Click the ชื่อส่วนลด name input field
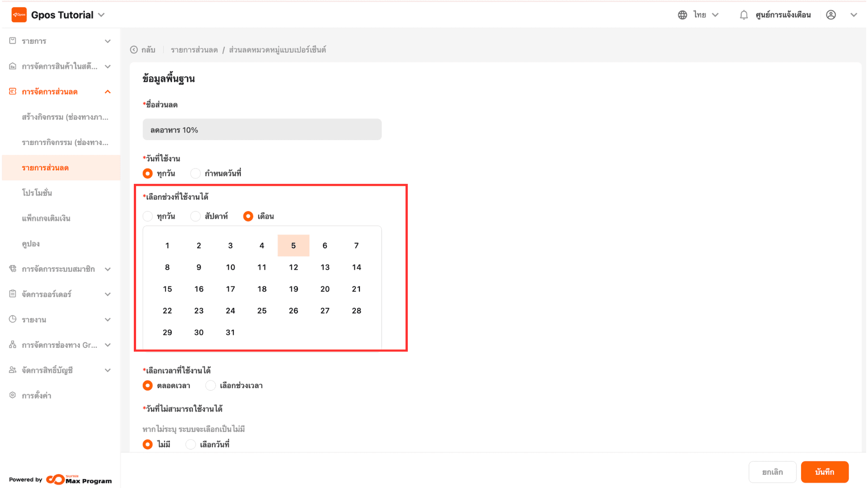 click(262, 130)
